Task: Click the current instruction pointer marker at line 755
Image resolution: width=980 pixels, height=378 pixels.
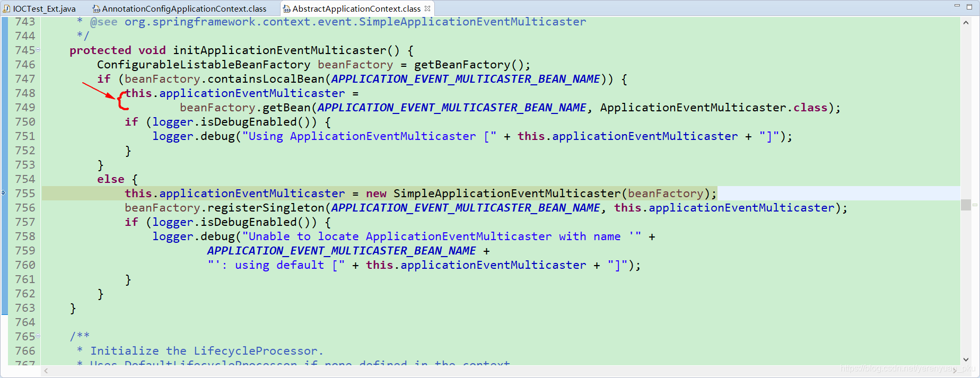Action: point(4,193)
